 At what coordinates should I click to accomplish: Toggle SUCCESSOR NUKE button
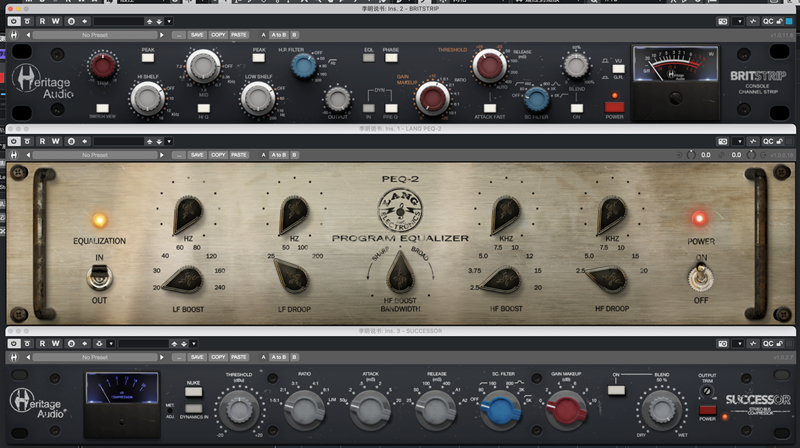pyautogui.click(x=193, y=392)
